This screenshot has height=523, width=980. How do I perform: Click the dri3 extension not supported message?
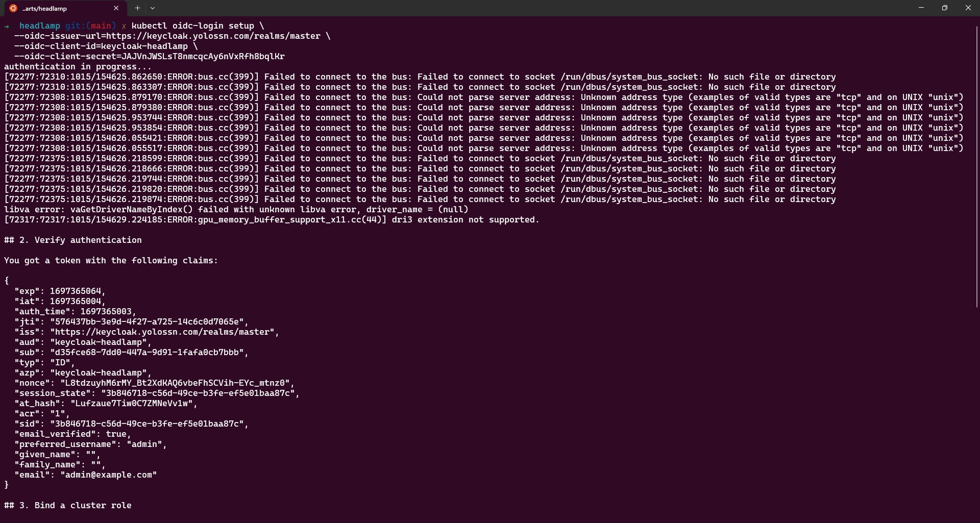pyautogui.click(x=464, y=219)
